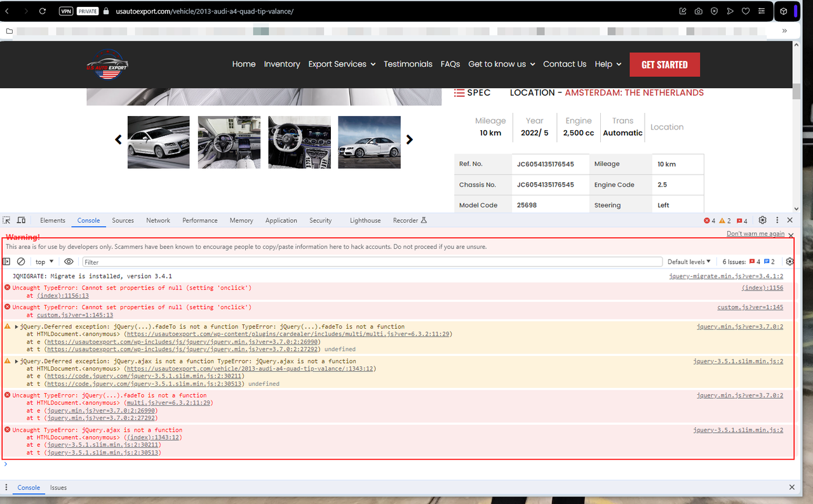Open DevTools settings gear

(763, 220)
